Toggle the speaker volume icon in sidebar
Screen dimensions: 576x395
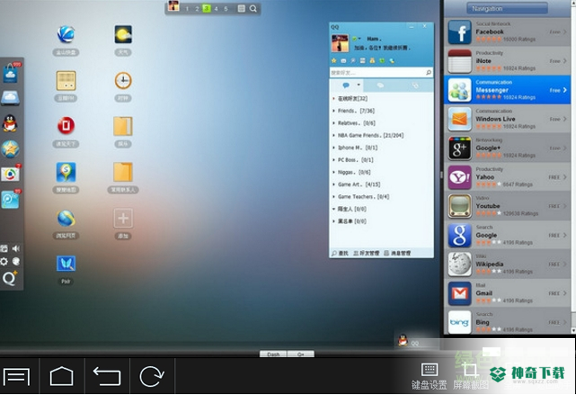(x=16, y=248)
